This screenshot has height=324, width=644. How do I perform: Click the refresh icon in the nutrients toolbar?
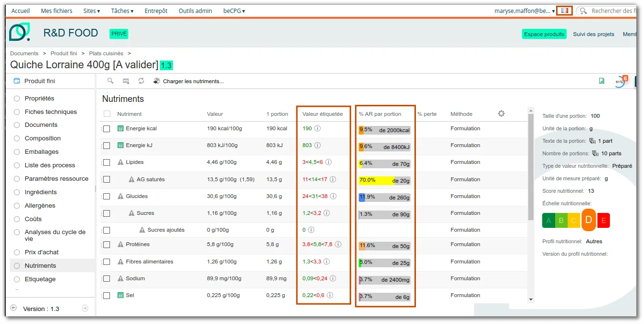click(x=141, y=81)
